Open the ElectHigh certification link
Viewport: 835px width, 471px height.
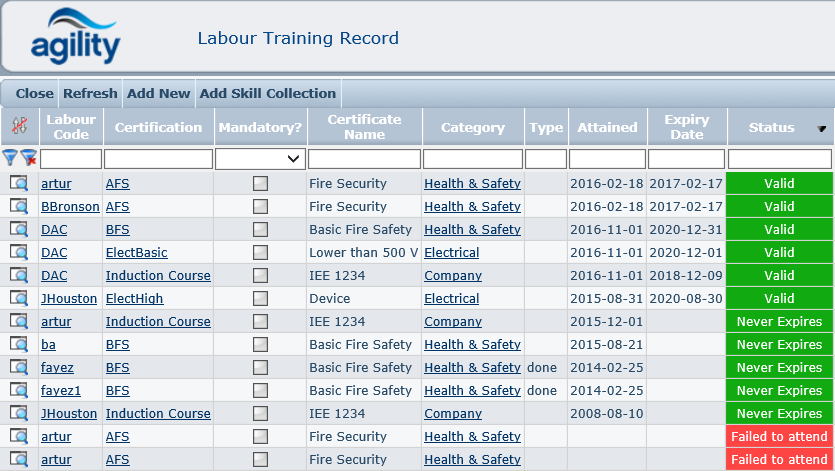tap(134, 298)
